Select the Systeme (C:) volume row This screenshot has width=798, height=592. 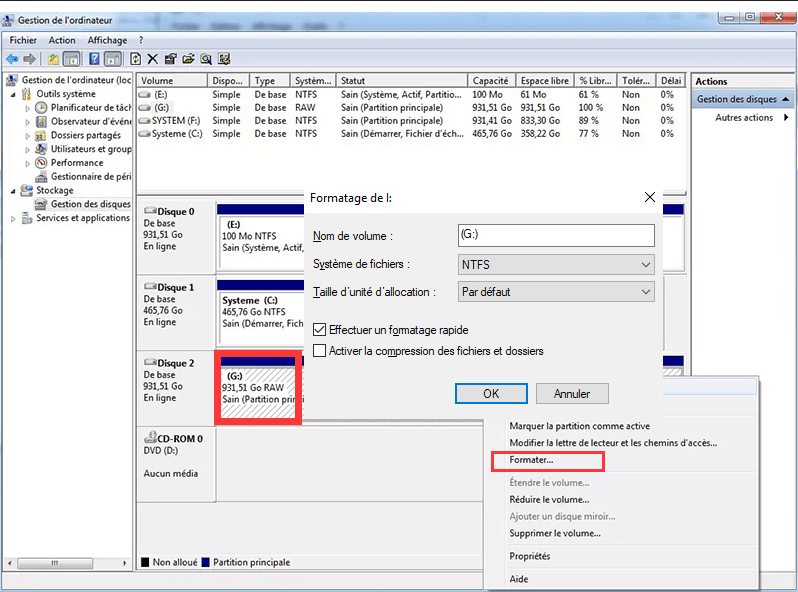point(411,133)
